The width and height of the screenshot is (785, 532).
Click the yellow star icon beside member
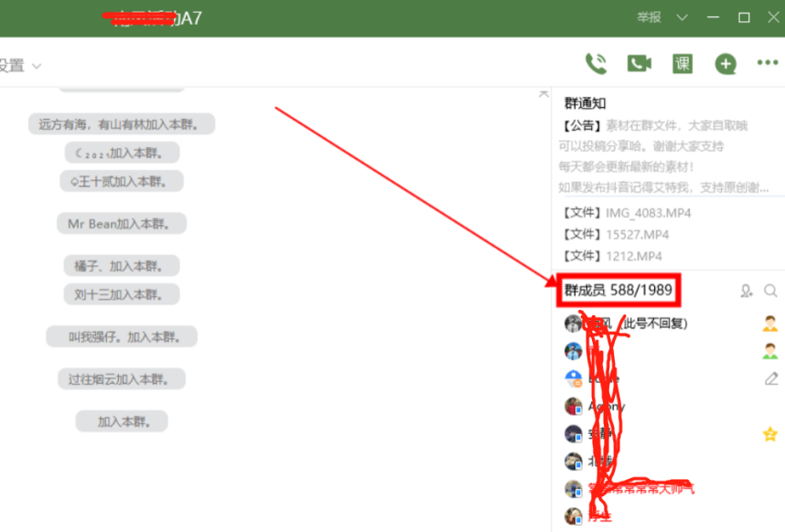pyautogui.click(x=770, y=434)
